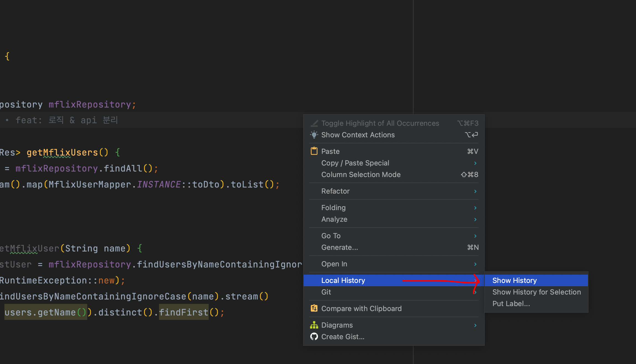Select Show History in the submenu
This screenshot has height=364, width=636.
[515, 280]
